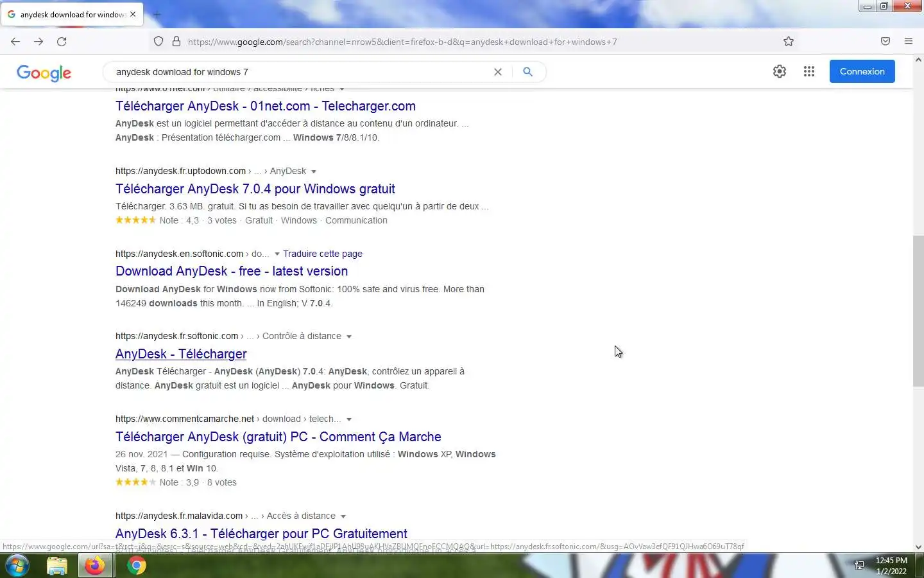Expand options arrow for uptodown result
924x578 pixels.
tap(314, 171)
